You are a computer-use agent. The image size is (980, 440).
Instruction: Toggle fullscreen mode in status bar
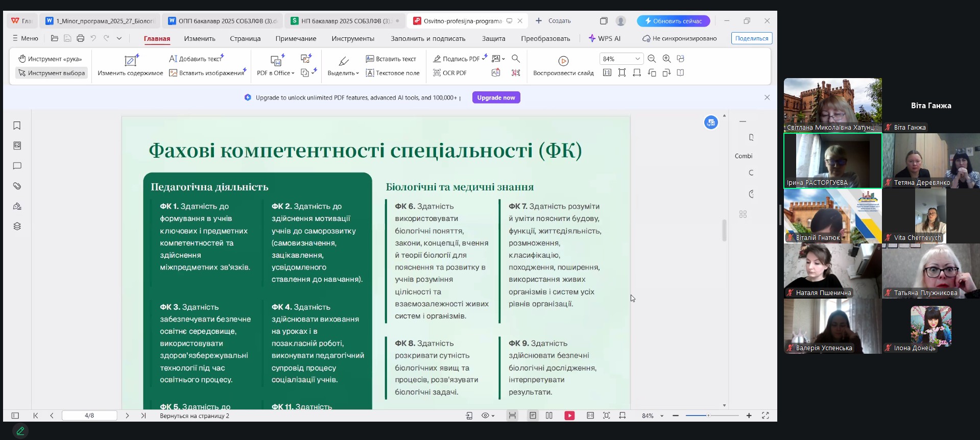(765, 415)
